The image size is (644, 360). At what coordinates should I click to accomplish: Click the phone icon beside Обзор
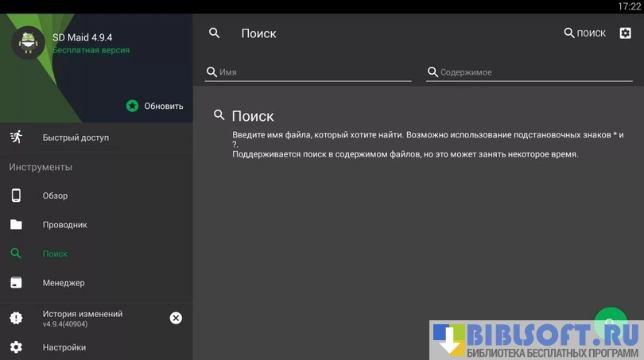coord(16,195)
